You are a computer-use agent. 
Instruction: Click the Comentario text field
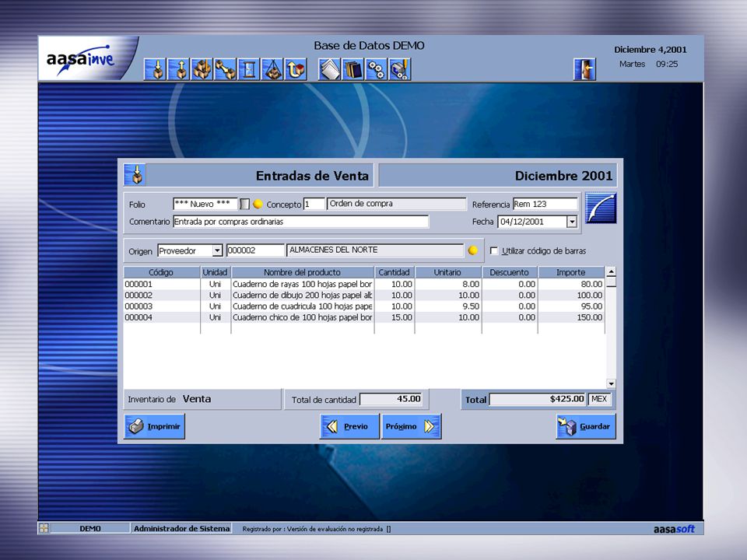click(x=300, y=222)
